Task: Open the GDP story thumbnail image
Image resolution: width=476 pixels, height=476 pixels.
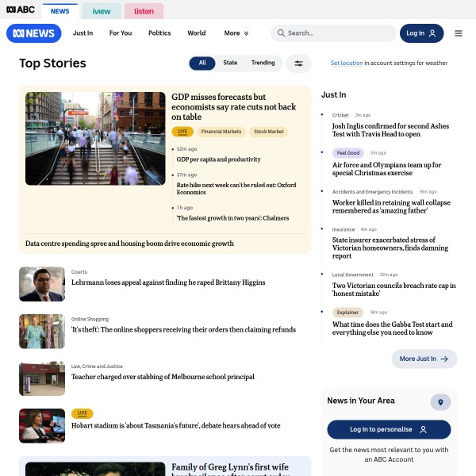Action: [95, 138]
